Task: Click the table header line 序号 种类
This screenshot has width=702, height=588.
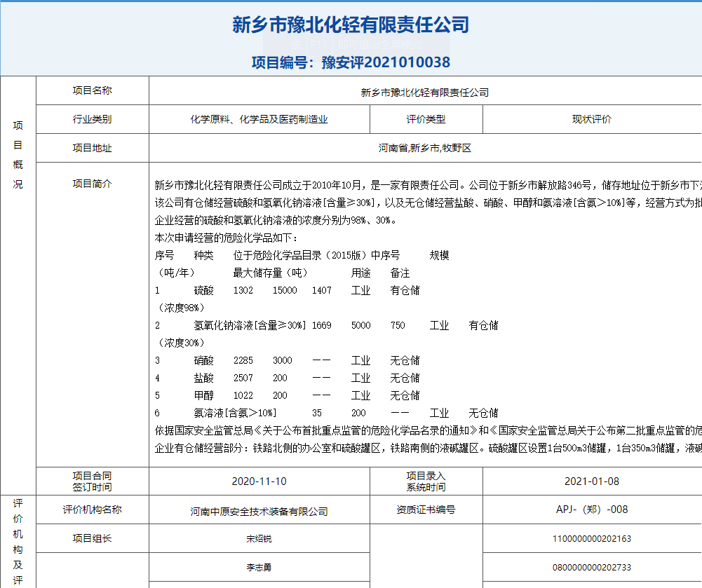Action: (x=302, y=255)
